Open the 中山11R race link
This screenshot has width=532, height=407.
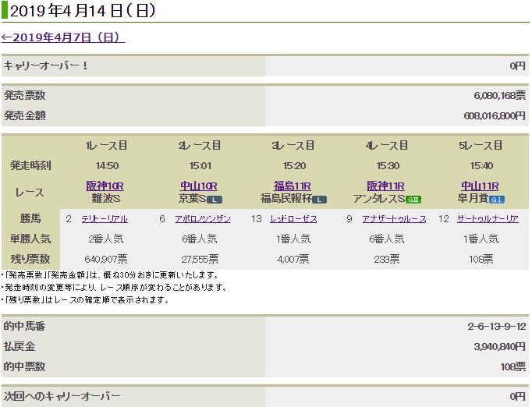tap(481, 186)
